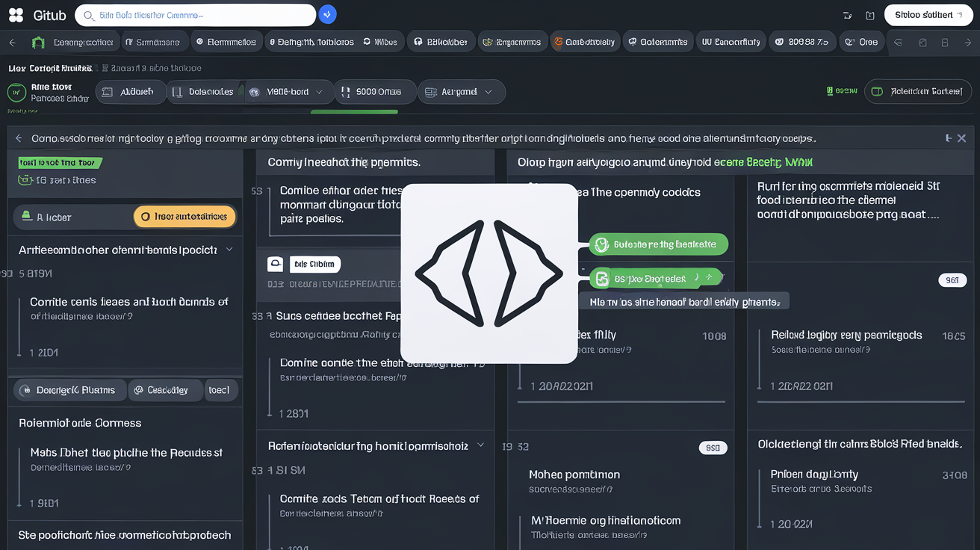The width and height of the screenshot is (980, 550).
Task: Click green pill Bufeatre re ibg
Action: (x=658, y=244)
